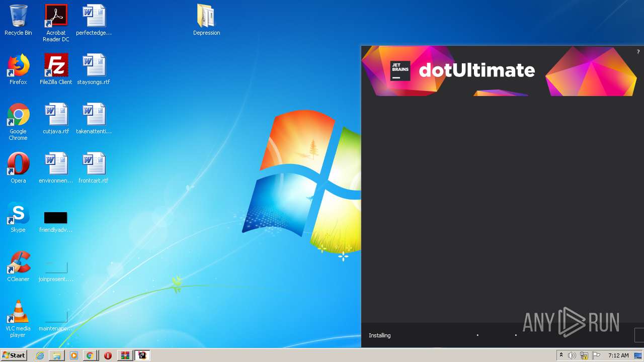Launch Opera from desktop shortcut

(x=18, y=168)
